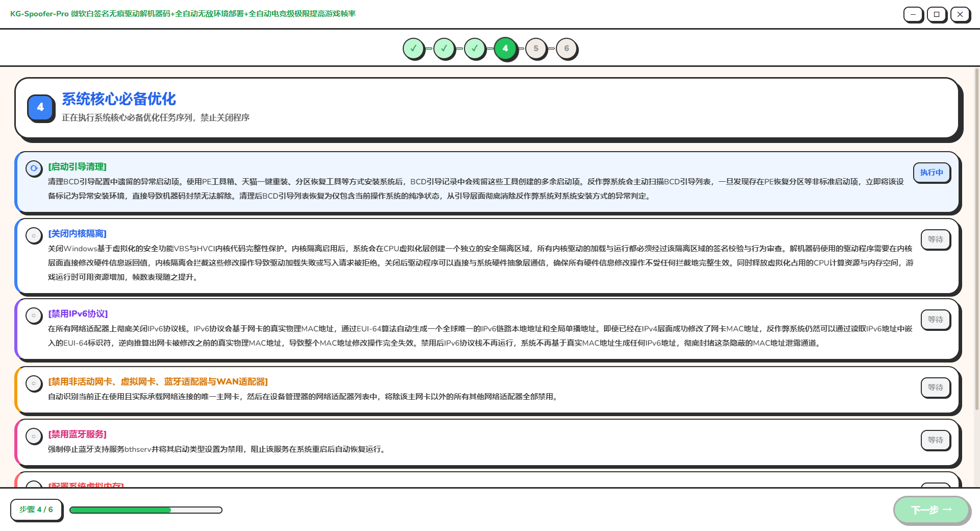Click the 等待 button for 关闭内核隔离
Viewport: 980px width, 531px height.
coord(935,239)
